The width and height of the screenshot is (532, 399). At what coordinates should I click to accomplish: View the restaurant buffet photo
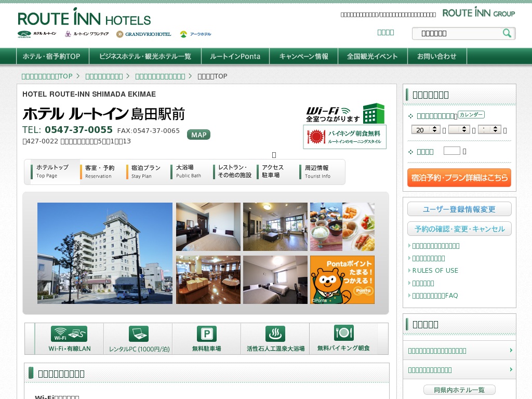click(208, 280)
